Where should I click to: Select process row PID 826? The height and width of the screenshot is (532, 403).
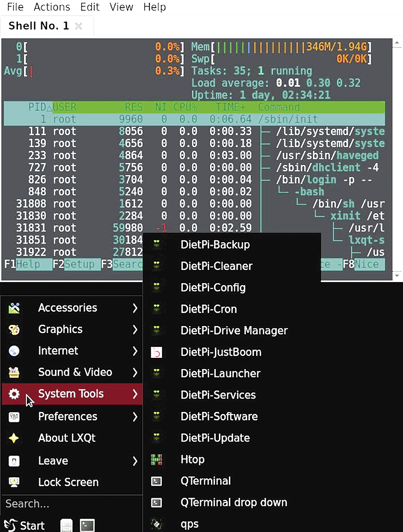click(194, 180)
